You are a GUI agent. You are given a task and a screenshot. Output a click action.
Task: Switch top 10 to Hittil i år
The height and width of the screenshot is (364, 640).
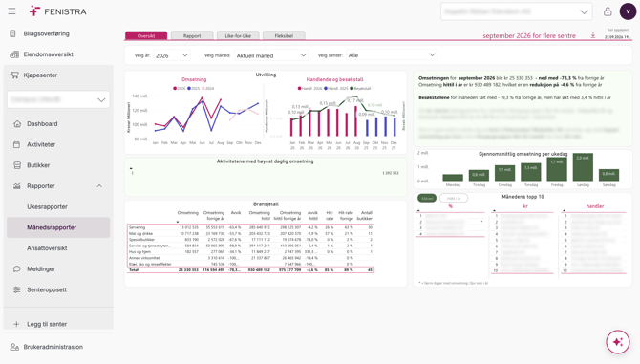[x=454, y=199]
